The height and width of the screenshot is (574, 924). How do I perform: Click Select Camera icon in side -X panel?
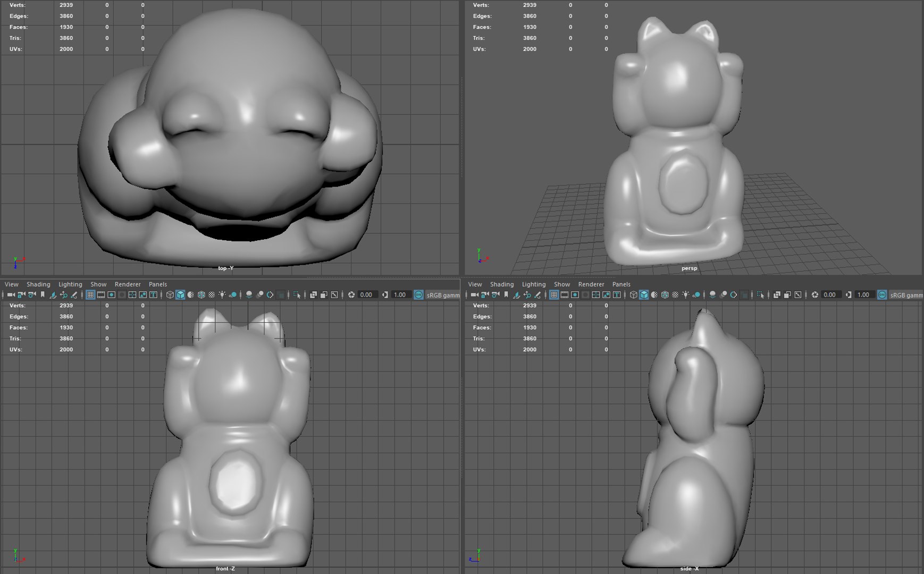coord(474,295)
